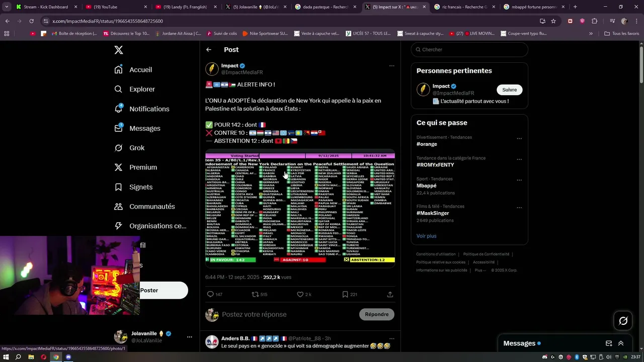This screenshot has height=362, width=644.
Task: Bookmark this page with star icon
Action: pyautogui.click(x=553, y=21)
